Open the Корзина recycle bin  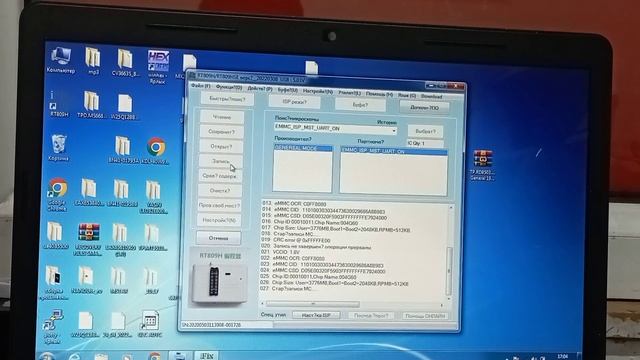[x=58, y=147]
